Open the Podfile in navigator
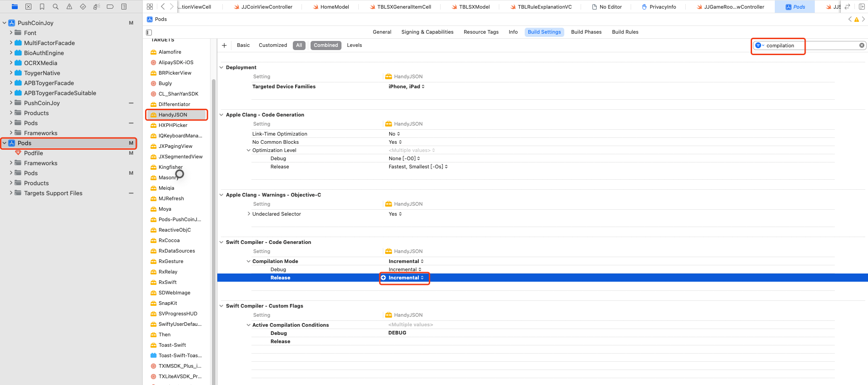 (33, 153)
